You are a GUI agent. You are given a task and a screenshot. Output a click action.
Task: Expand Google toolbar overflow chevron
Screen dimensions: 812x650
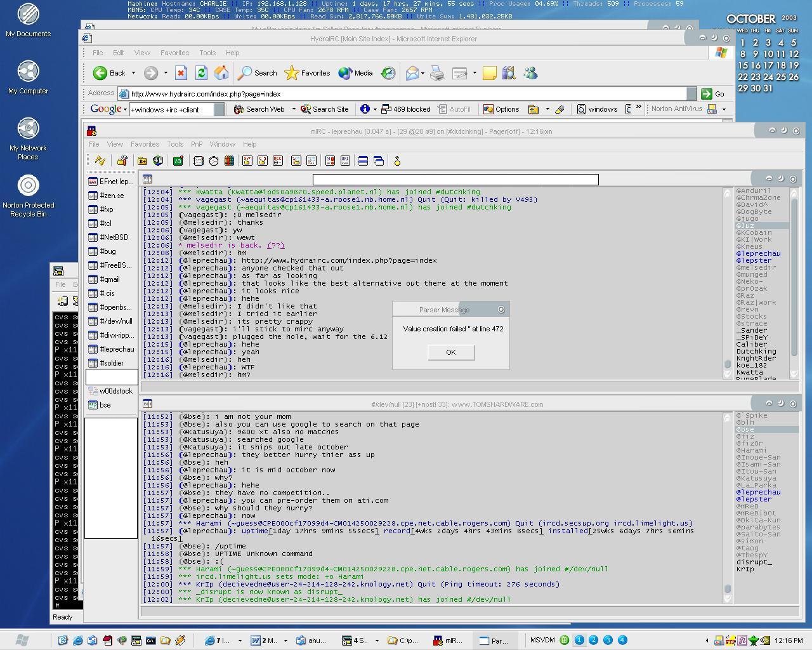coord(639,107)
